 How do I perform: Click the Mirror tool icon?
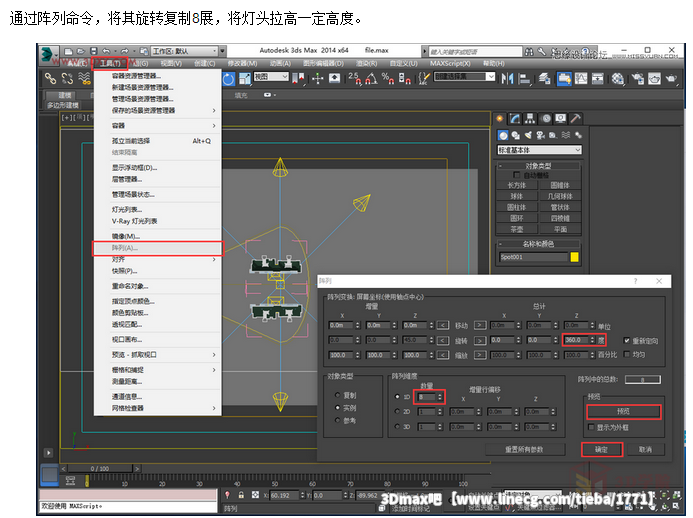(507, 79)
